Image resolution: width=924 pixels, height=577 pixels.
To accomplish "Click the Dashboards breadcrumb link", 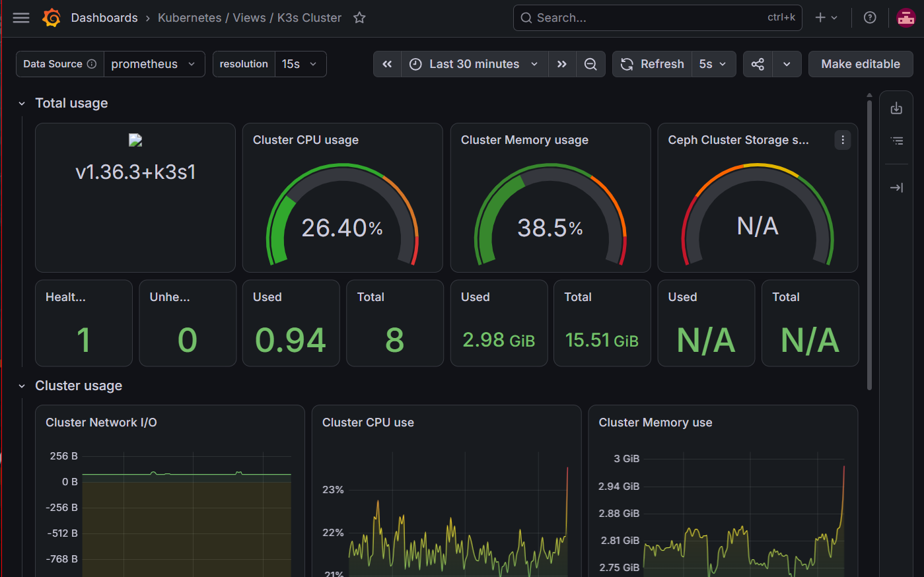I will click(x=104, y=18).
